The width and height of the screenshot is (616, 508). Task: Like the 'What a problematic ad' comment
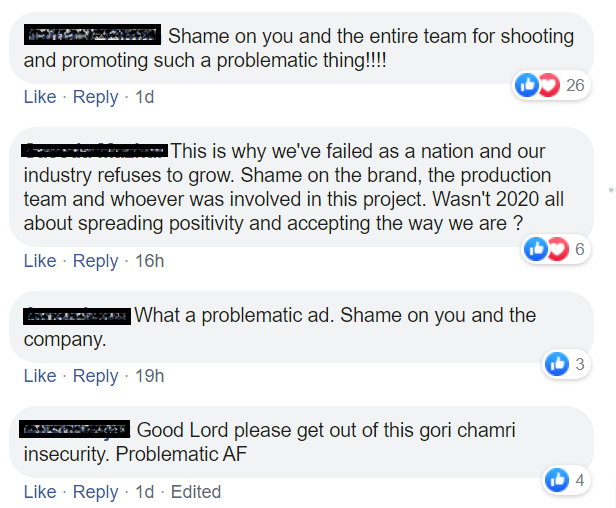(x=40, y=376)
